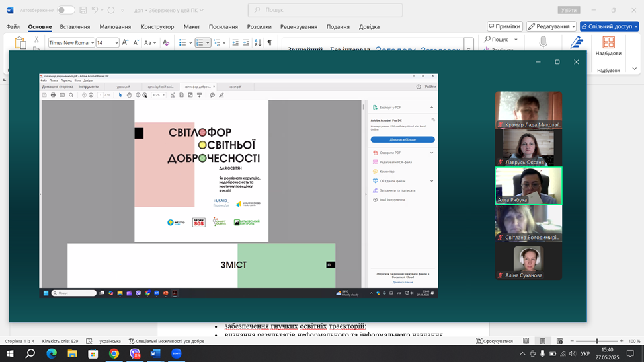Viewport: 644px width, 362px height.
Task: Click the Примітки comments button
Action: coord(504,26)
